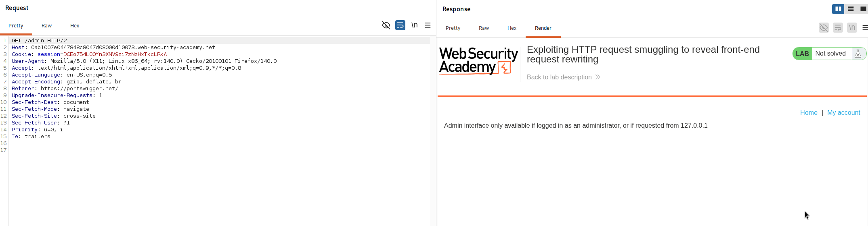Screen dimensions: 868x226
Task: Select top-bottom stacked layout icon
Action: tap(851, 9)
